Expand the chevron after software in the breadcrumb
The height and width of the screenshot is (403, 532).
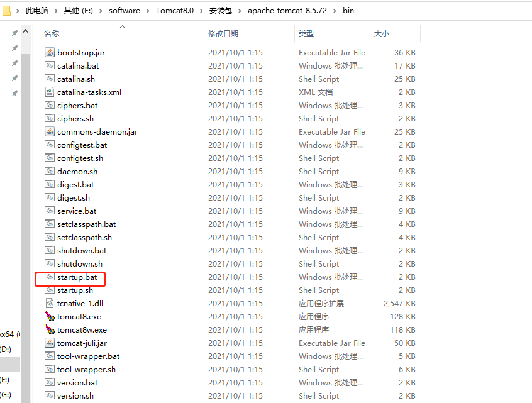click(x=148, y=11)
